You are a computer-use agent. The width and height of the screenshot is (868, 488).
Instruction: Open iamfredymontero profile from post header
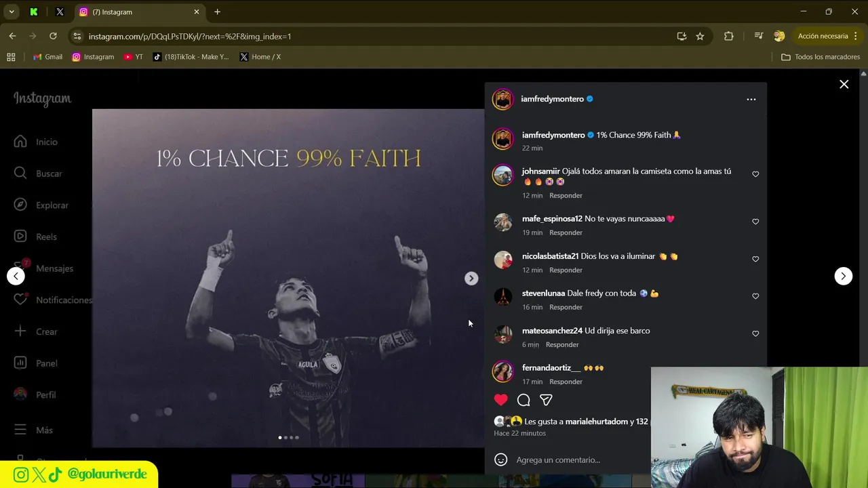pyautogui.click(x=552, y=99)
